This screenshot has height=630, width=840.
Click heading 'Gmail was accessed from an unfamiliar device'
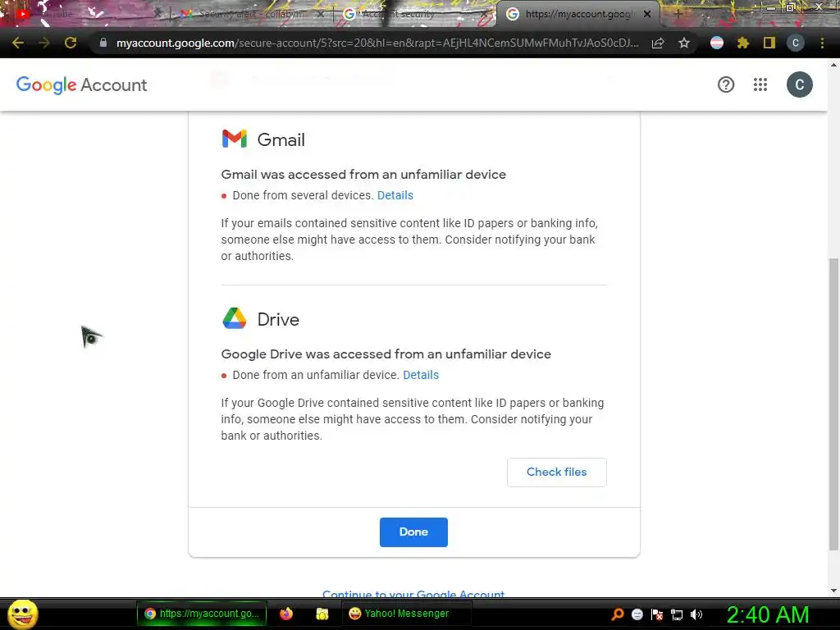click(x=363, y=175)
